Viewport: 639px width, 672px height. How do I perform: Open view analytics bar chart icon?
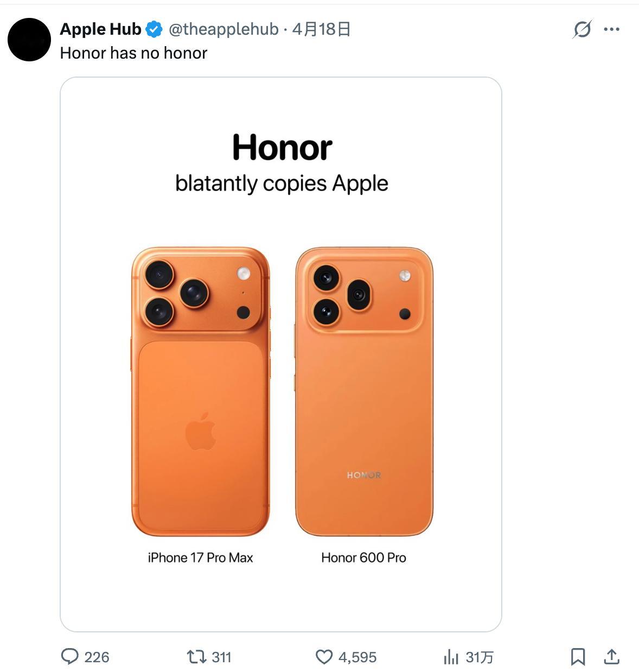click(x=451, y=657)
